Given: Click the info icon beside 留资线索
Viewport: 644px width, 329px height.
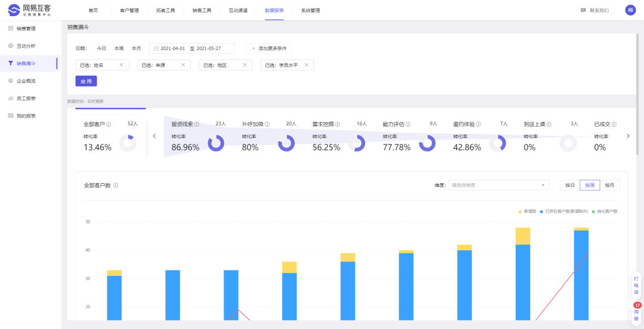Looking at the screenshot, I should click(x=197, y=125).
